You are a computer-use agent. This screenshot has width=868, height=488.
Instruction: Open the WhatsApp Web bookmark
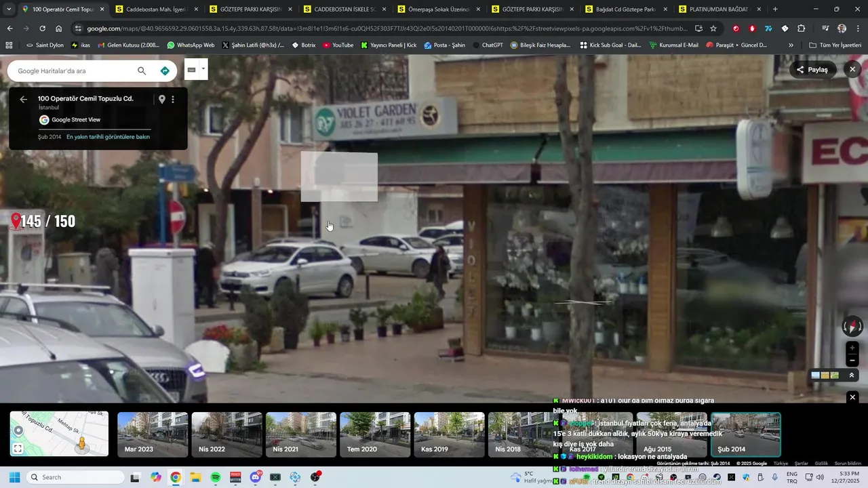coord(191,45)
